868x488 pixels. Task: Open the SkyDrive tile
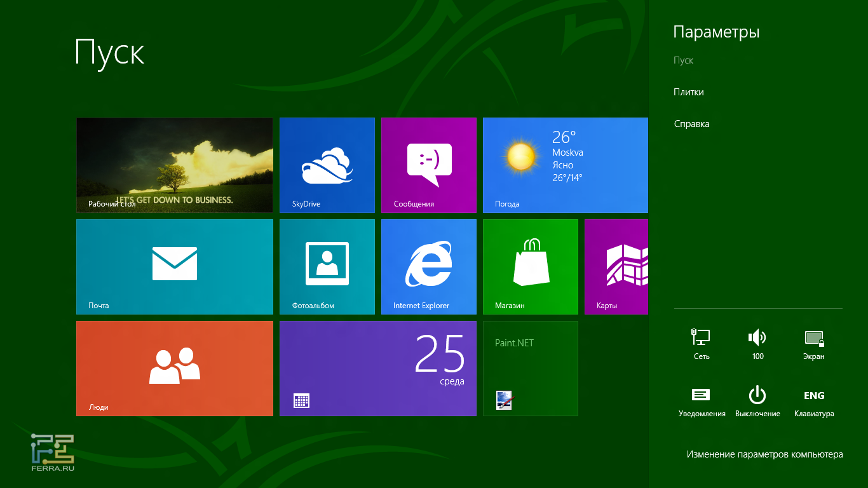point(327,165)
